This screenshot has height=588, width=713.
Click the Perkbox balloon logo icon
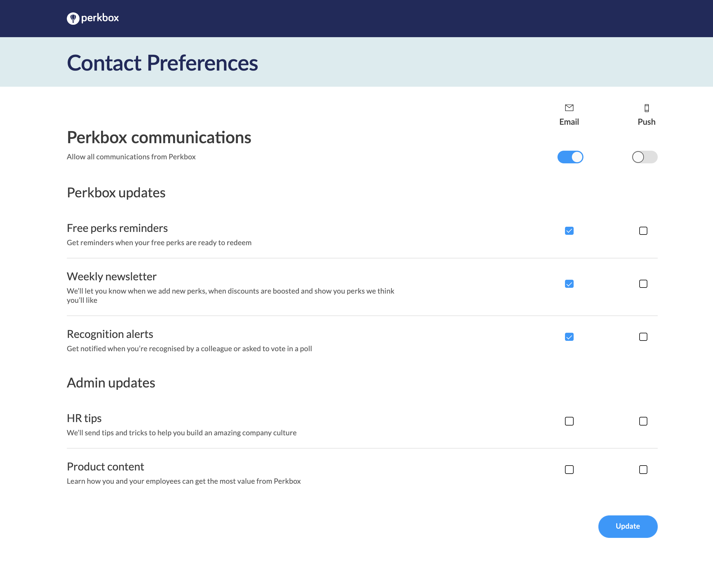[x=73, y=18]
